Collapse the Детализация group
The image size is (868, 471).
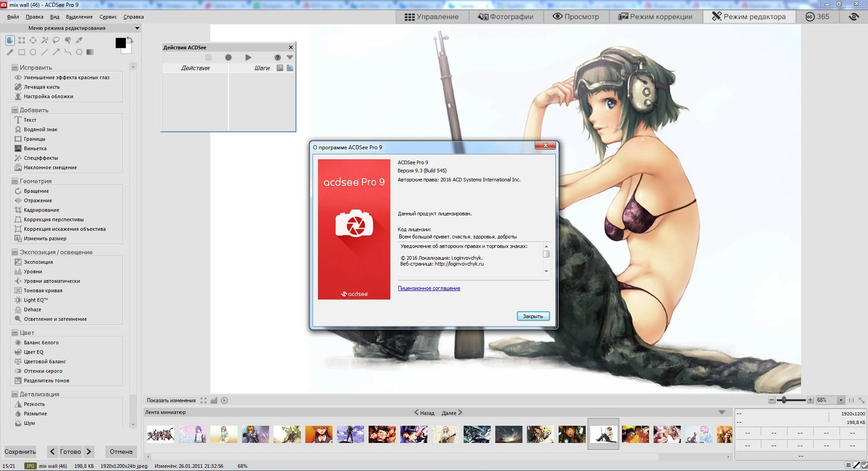[15, 394]
